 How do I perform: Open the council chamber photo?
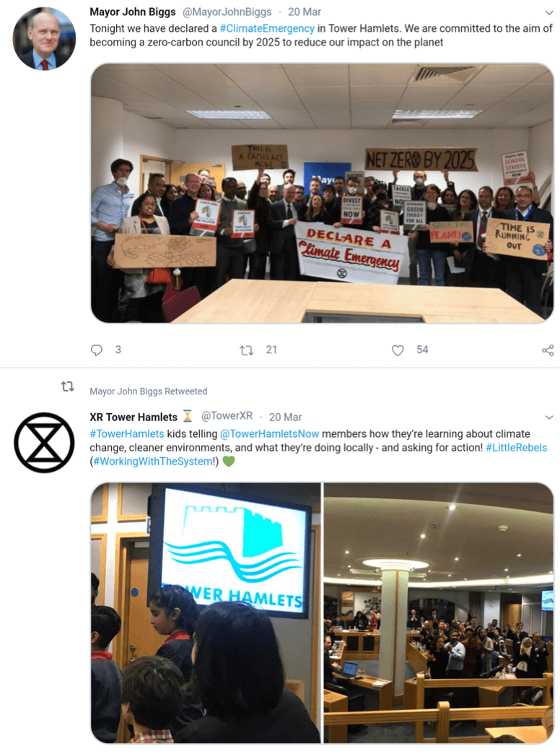coord(438,613)
